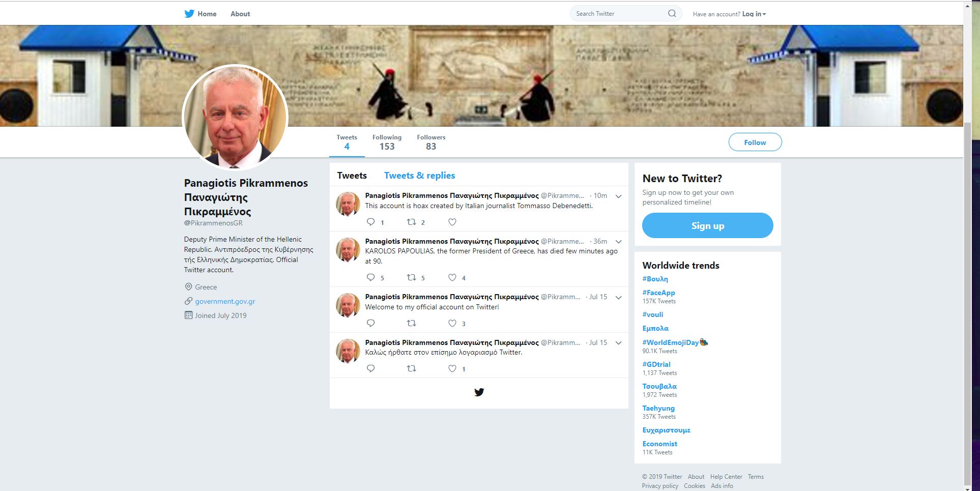
Task: Reply to the hoax account tweet
Action: tap(371, 222)
